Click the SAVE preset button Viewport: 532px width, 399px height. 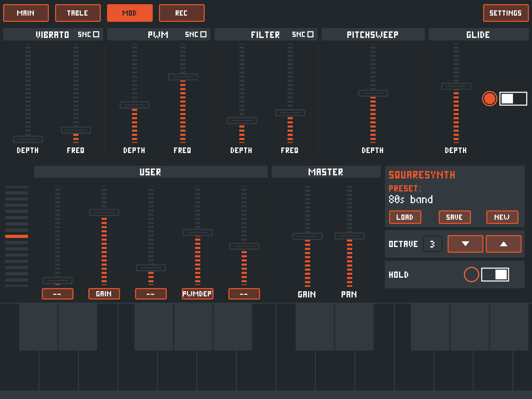(x=454, y=217)
